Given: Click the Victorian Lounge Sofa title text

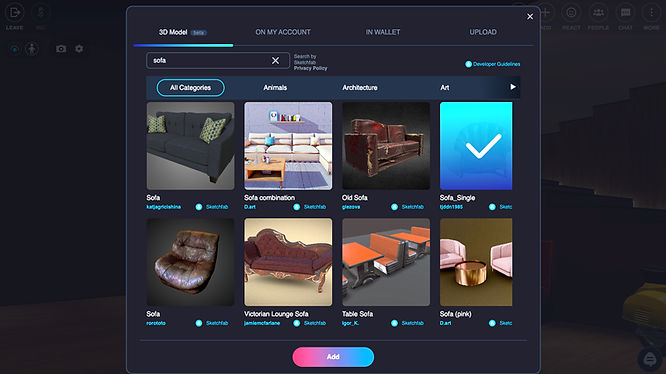Looking at the screenshot, I should (276, 314).
